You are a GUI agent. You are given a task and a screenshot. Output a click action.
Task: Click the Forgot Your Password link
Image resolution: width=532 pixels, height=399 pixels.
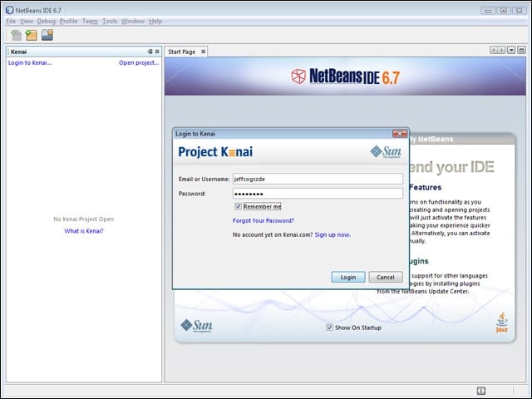click(x=264, y=220)
